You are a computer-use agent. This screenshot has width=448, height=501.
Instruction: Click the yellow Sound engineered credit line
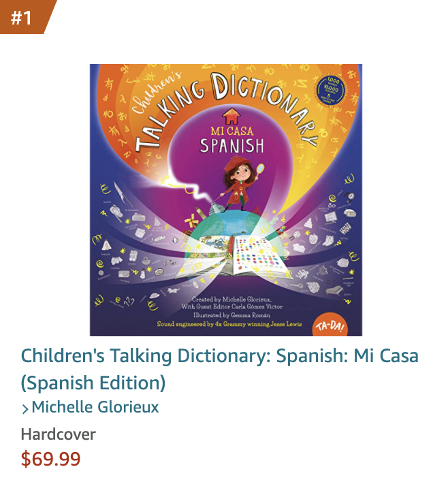pyautogui.click(x=229, y=324)
